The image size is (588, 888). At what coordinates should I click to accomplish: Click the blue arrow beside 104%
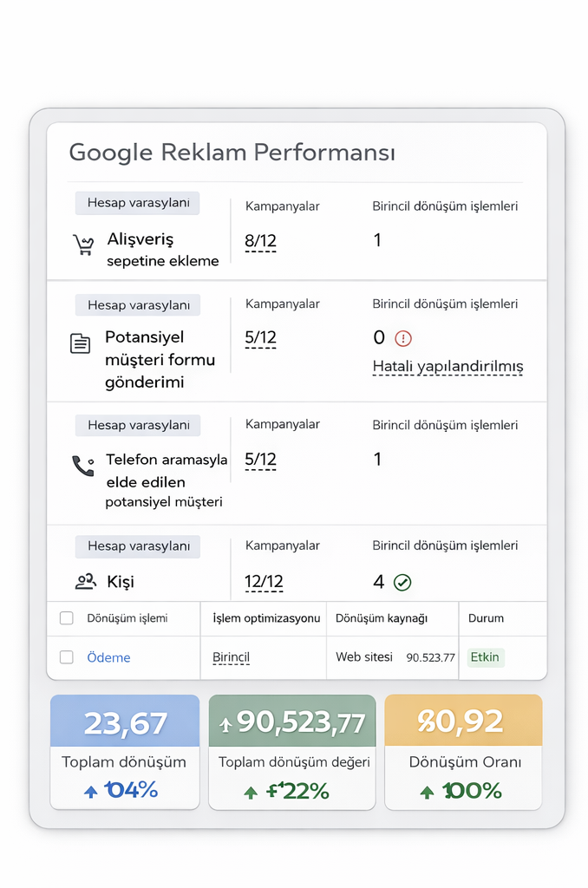[91, 791]
